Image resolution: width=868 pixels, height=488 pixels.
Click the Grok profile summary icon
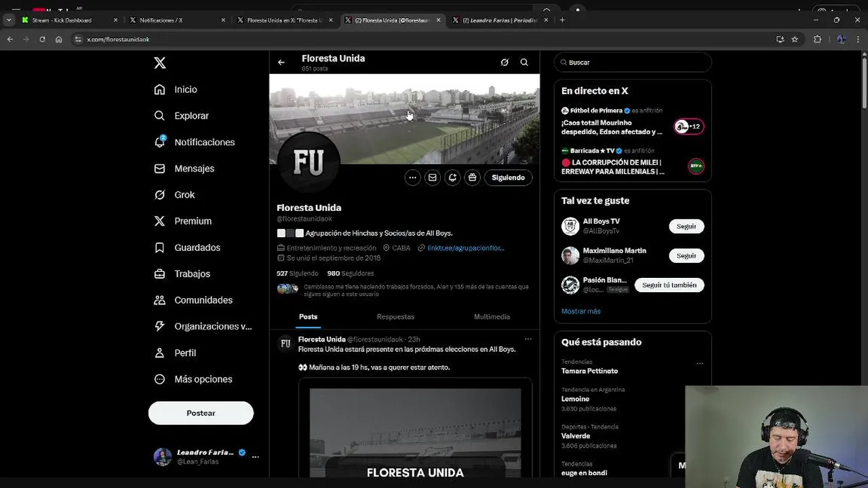[x=505, y=62]
